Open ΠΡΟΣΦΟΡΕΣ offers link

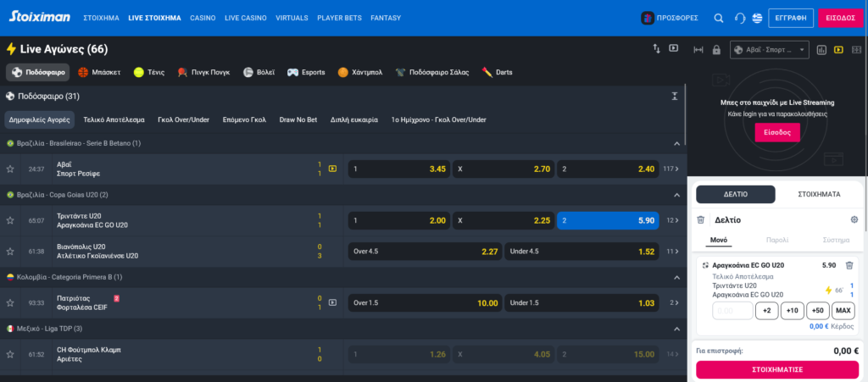[x=670, y=19]
